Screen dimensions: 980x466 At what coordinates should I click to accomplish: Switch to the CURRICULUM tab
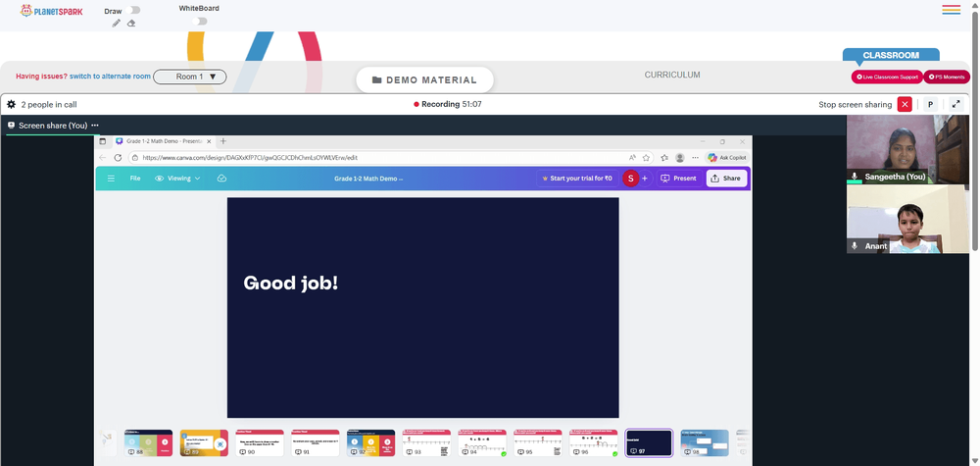(x=672, y=75)
